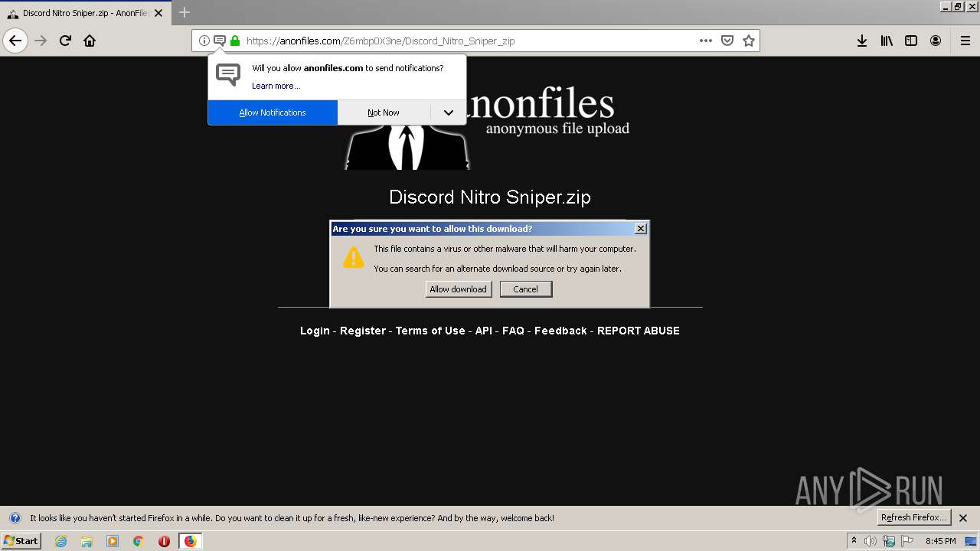Restore down the Firefox window
The image size is (980, 551).
coord(959,6)
